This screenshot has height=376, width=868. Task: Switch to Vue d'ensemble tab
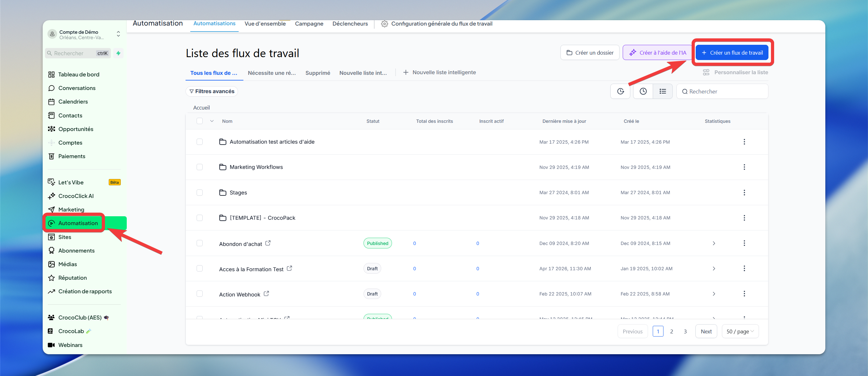[265, 24]
